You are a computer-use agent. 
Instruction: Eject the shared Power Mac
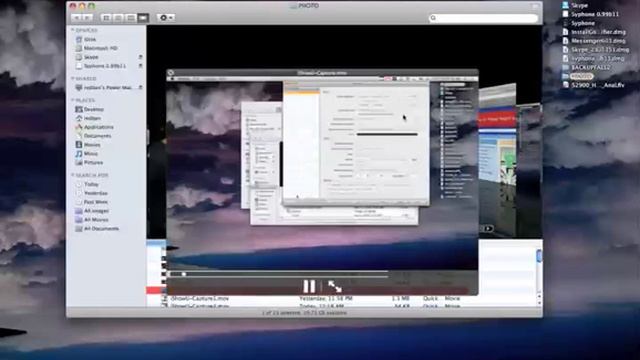click(140, 87)
